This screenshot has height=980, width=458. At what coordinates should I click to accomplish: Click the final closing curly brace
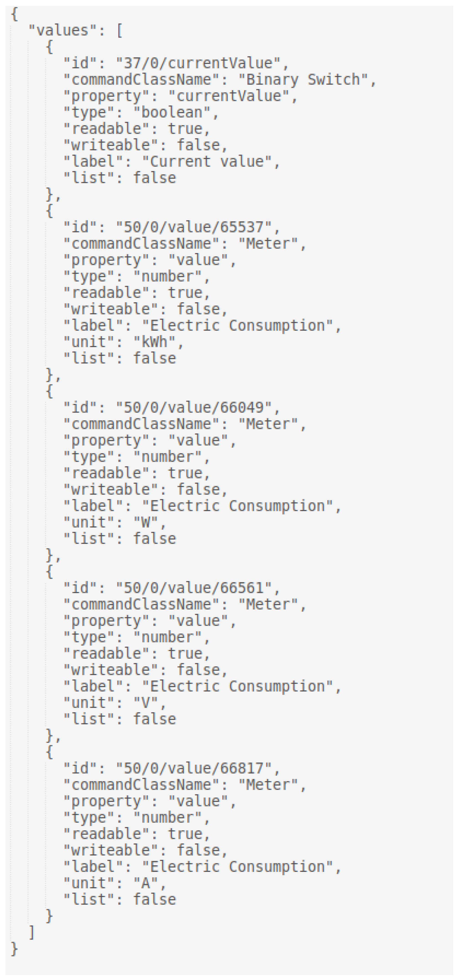pos(15,949)
